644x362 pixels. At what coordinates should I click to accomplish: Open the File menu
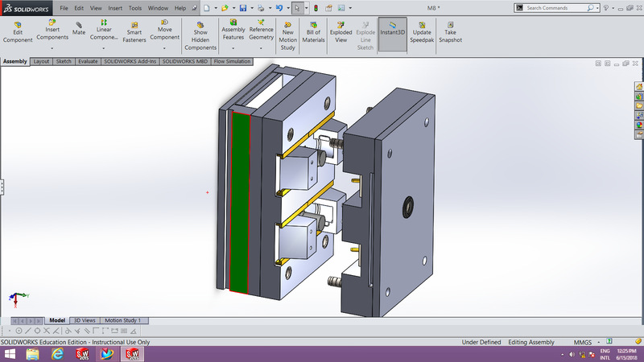64,8
